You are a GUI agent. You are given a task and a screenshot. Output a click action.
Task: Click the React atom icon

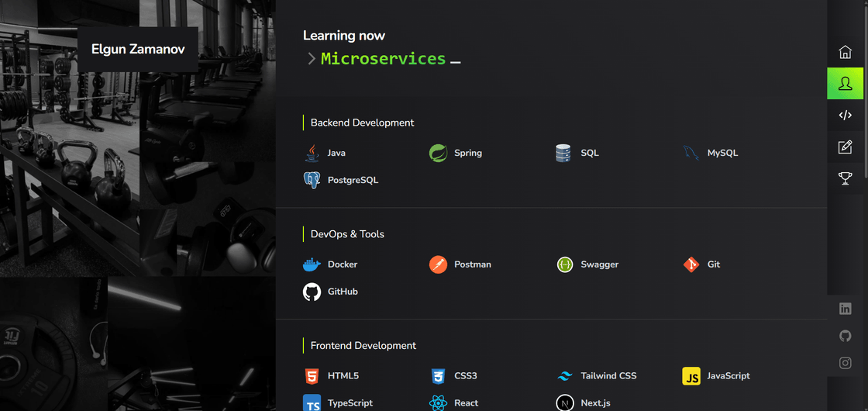[438, 403]
